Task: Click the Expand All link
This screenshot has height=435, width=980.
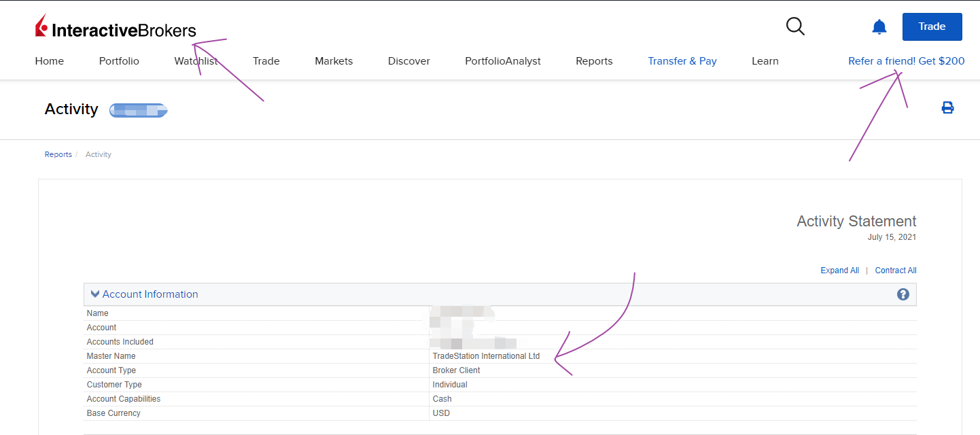Action: click(840, 271)
